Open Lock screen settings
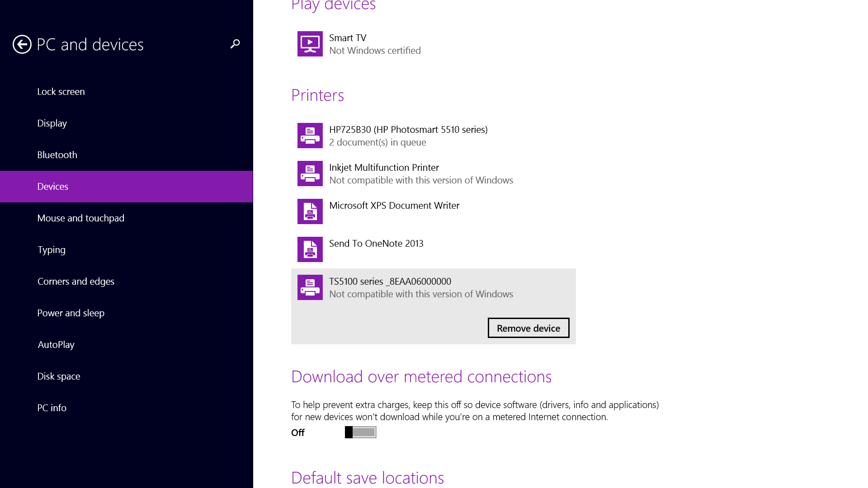868x488 pixels. [61, 92]
